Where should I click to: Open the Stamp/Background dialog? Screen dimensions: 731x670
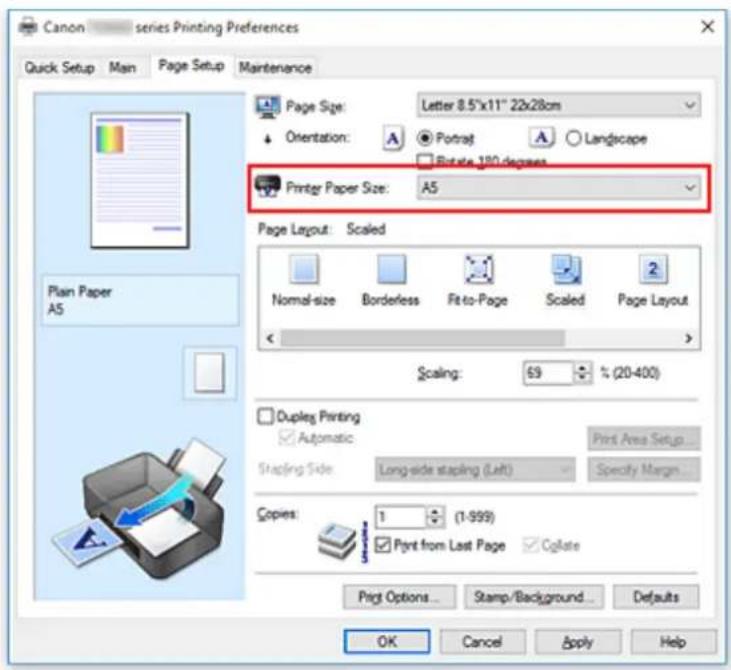tap(534, 597)
